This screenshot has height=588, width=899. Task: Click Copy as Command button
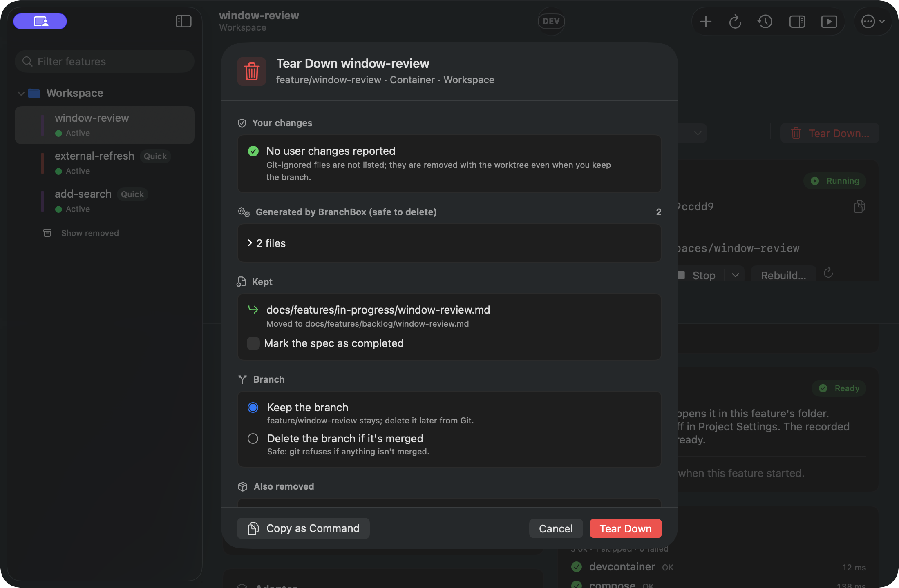point(303,528)
